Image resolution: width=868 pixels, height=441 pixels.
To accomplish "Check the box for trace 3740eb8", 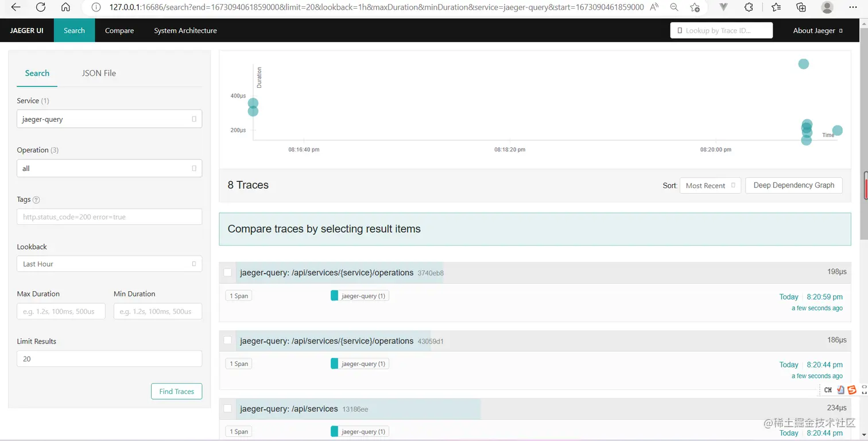I will (228, 272).
